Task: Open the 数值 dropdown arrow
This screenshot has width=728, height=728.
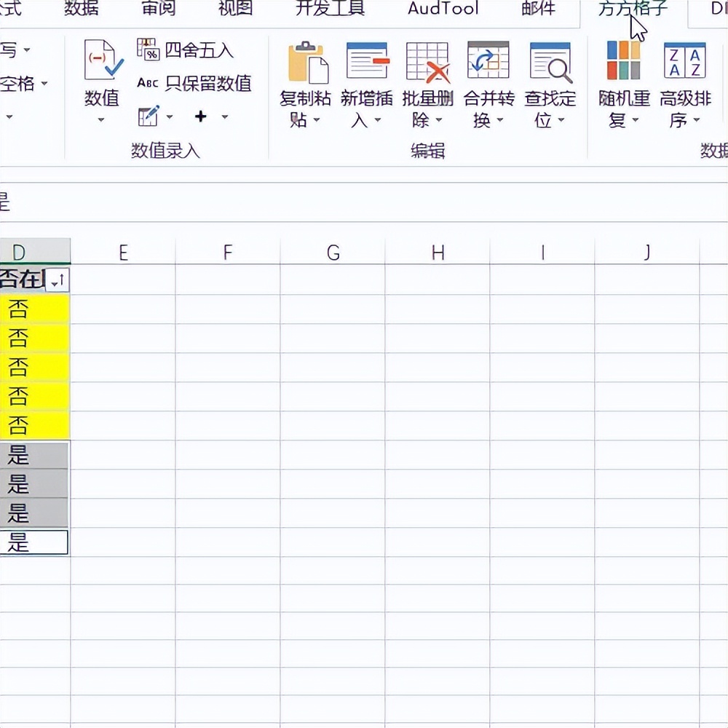Action: point(100,120)
